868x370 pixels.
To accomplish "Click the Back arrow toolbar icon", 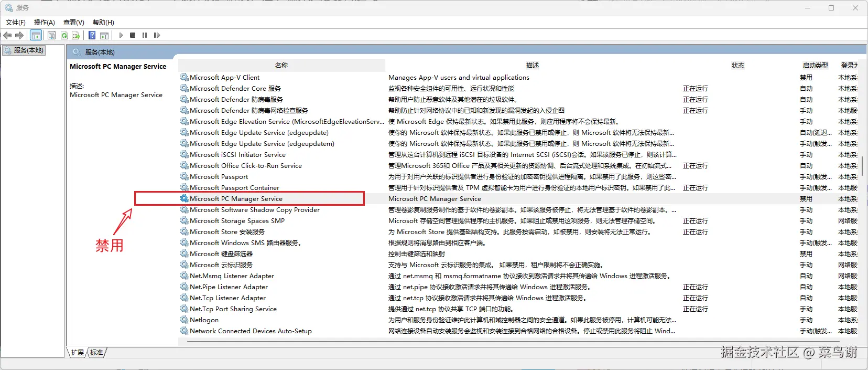I will pos(7,35).
